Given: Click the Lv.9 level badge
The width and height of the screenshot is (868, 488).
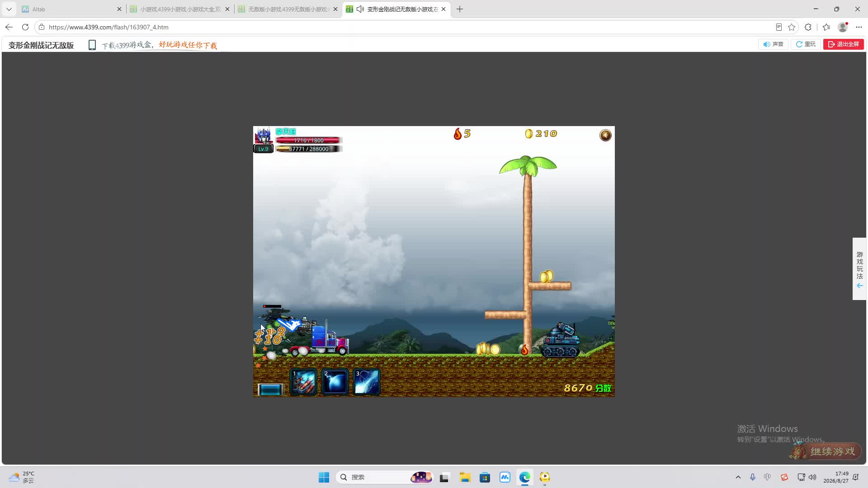Looking at the screenshot, I should tap(263, 149).
